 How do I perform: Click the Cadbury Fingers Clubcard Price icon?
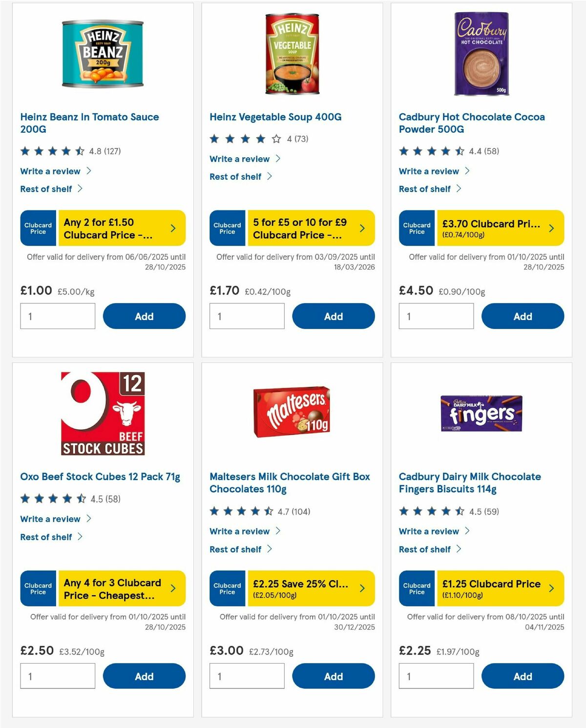coord(417,588)
